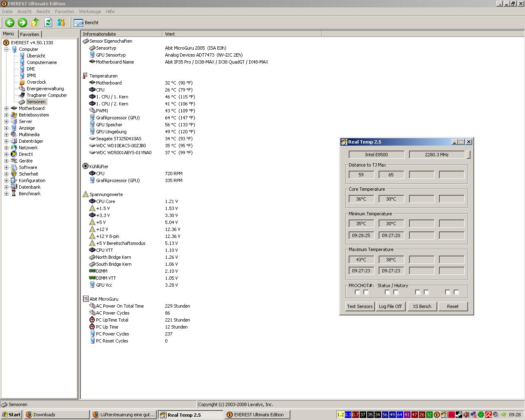Click the Netzwerk globe icon

[x=14, y=148]
